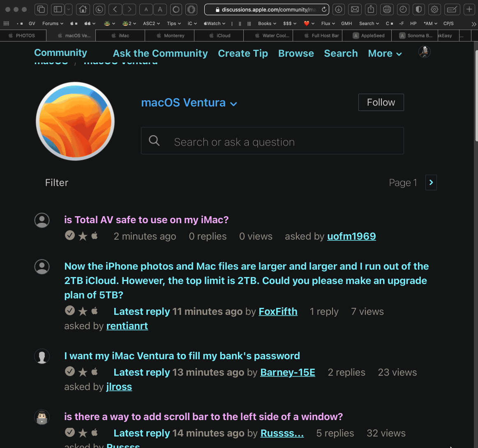Open the scroll bar left side thread

click(x=203, y=417)
